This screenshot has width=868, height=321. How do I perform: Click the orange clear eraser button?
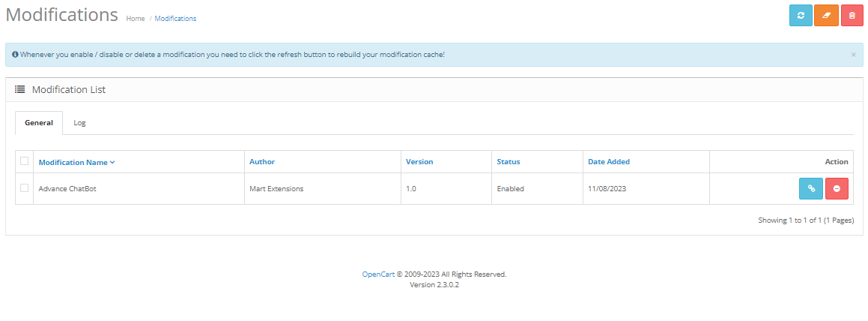coord(827,16)
